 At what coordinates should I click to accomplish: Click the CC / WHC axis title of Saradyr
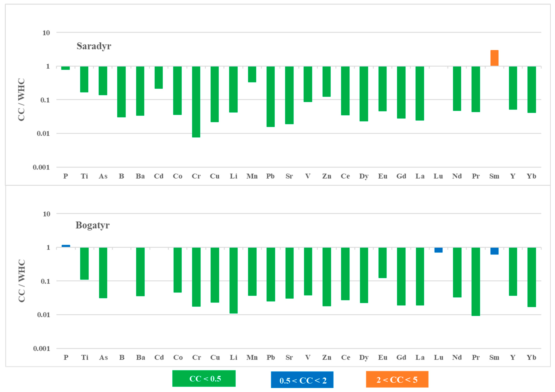[x=21, y=99]
